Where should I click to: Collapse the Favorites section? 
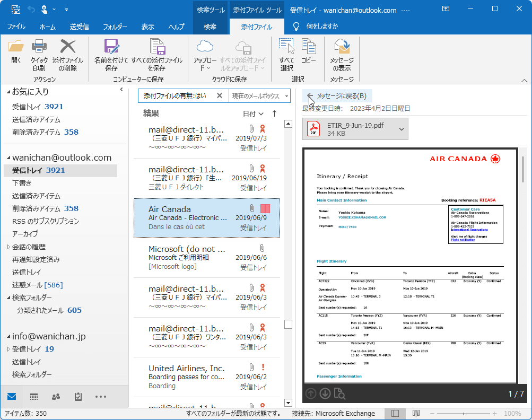point(8,92)
